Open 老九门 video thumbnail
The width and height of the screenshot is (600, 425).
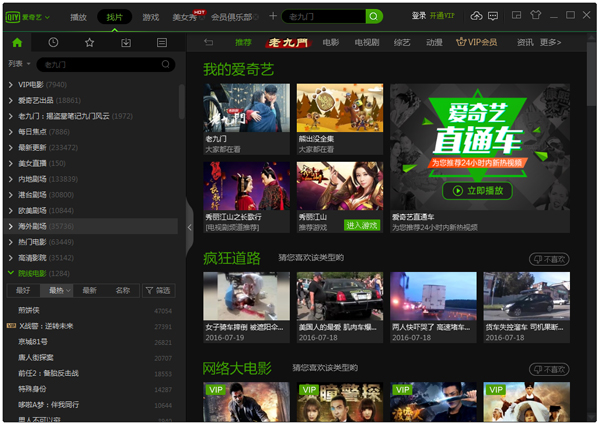point(246,108)
